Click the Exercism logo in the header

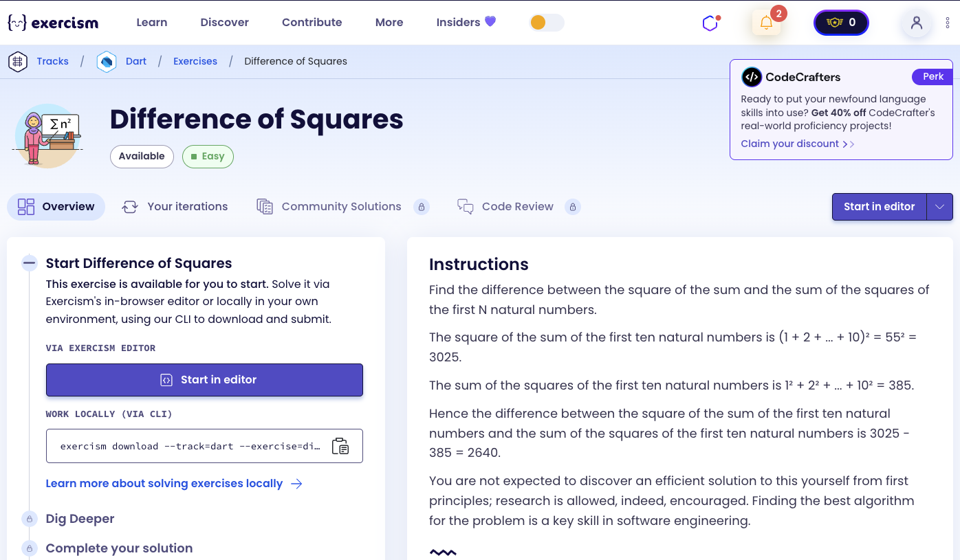click(x=52, y=22)
